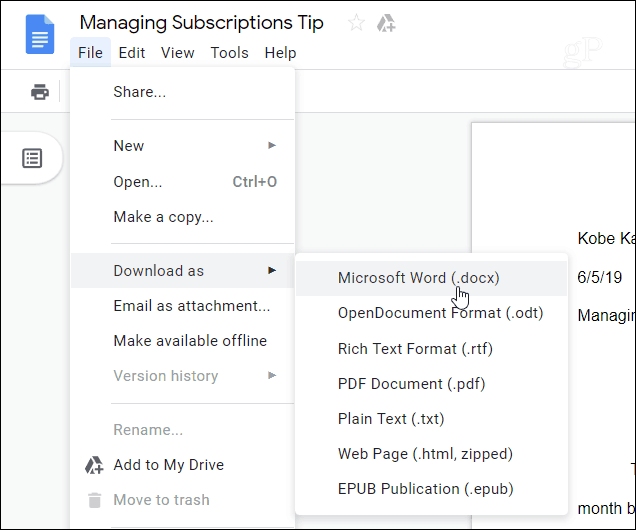Screen dimensions: 636x530
Task: Download as Microsoft Word (.docx)
Action: coord(431,278)
